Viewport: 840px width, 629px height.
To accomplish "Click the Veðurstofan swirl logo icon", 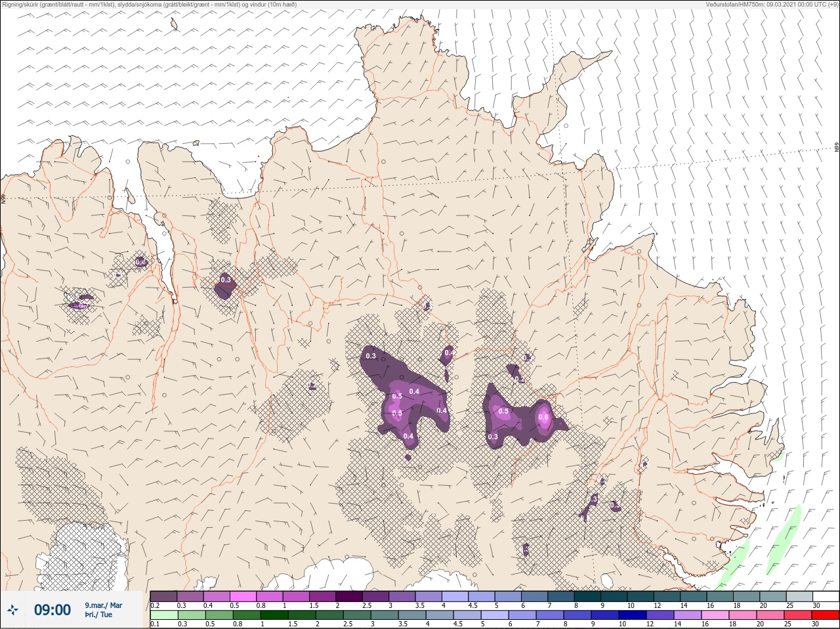I will pyautogui.click(x=13, y=610).
